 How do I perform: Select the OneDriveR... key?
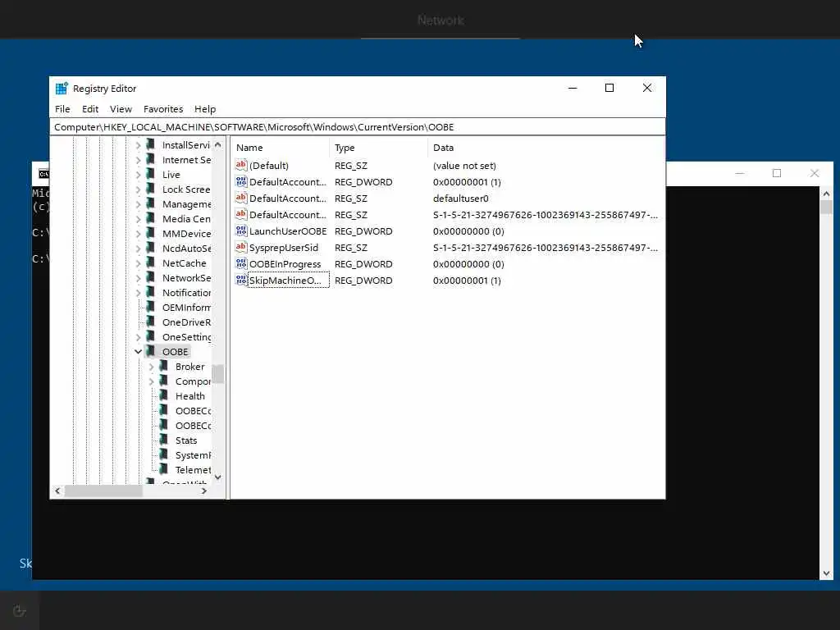186,322
